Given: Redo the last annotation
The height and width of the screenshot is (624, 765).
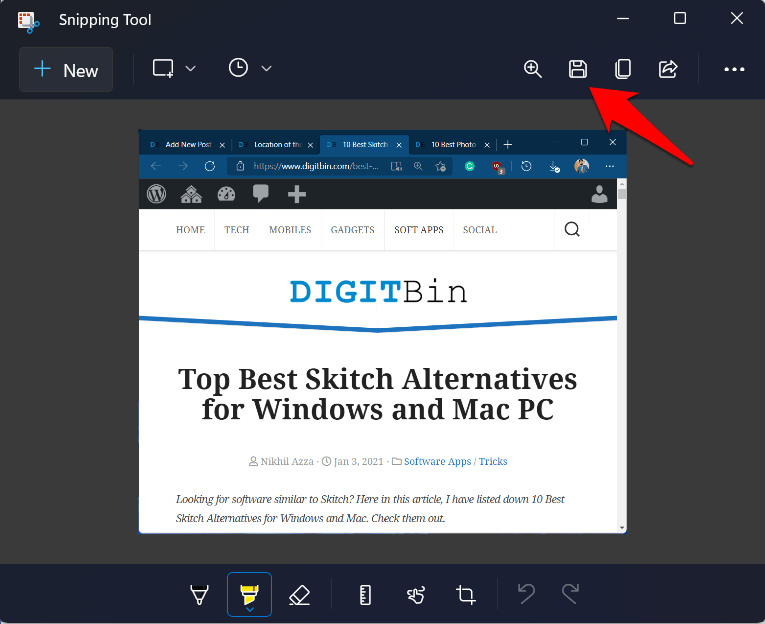Looking at the screenshot, I should coord(570,595).
